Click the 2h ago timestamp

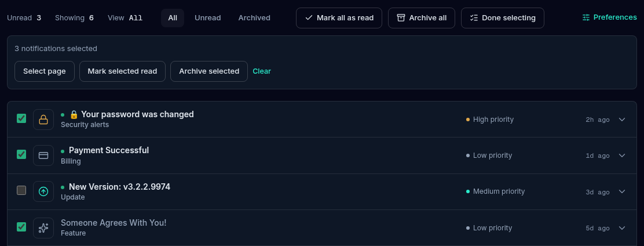(x=598, y=120)
